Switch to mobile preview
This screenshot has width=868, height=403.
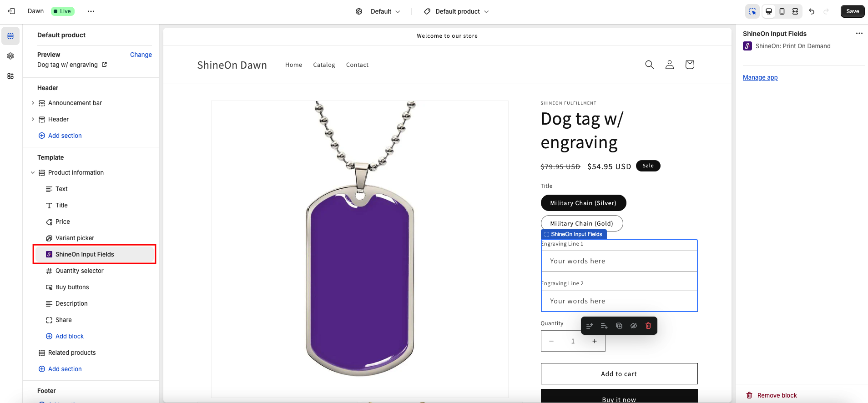click(782, 11)
